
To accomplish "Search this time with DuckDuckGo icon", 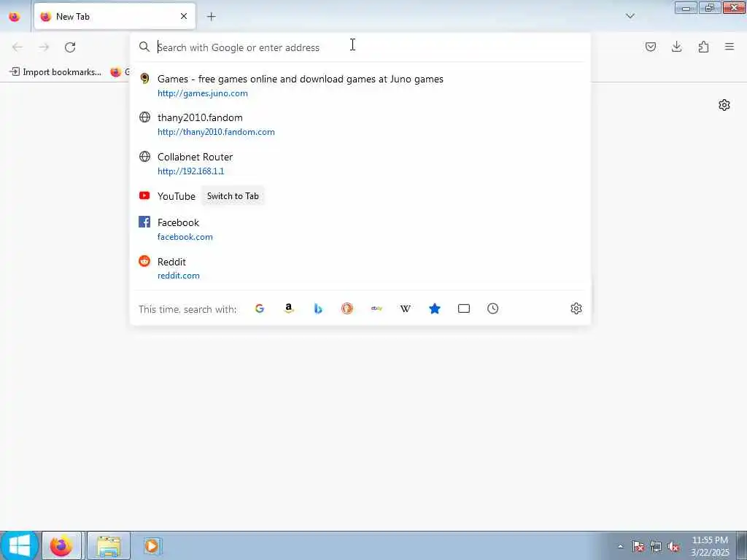I will point(347,308).
